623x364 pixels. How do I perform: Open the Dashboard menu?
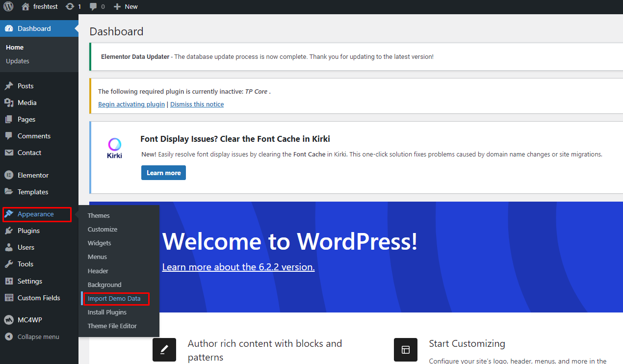[x=39, y=28]
